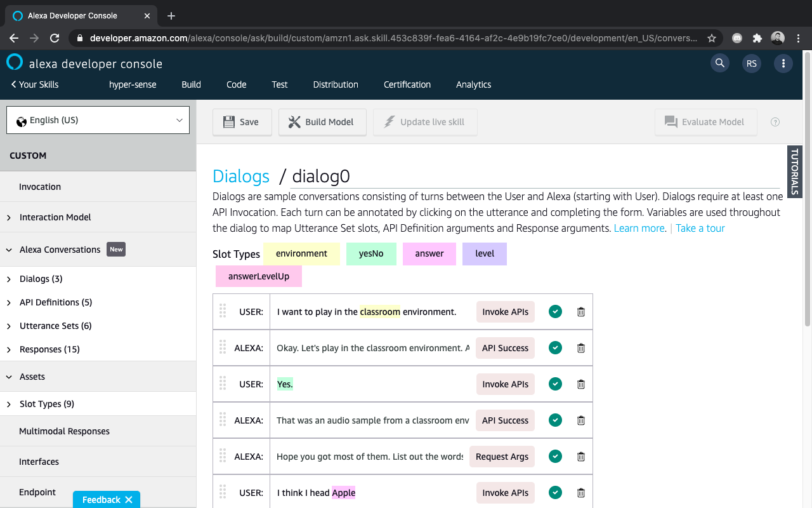The image size is (812, 508).
Task: Open Chrome three-dot menu
Action: point(798,38)
